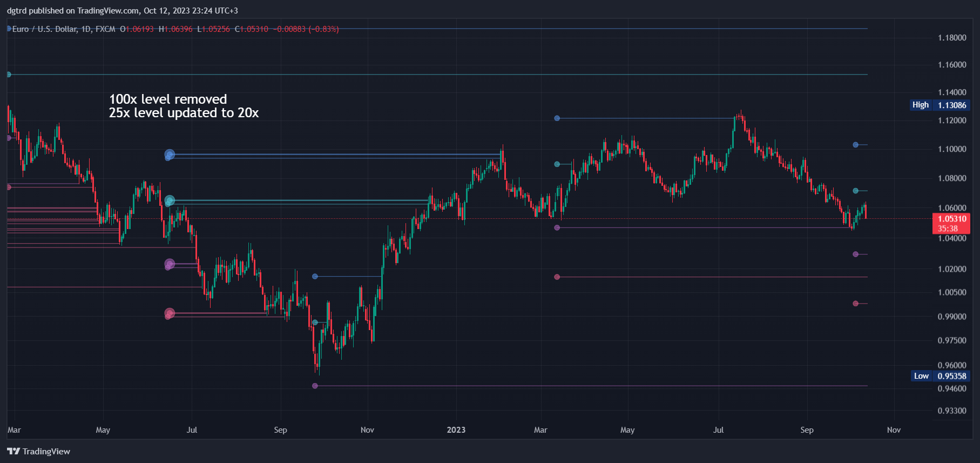Click the 1.14000 price axis label
This screenshot has height=463, width=980.
pyautogui.click(x=952, y=92)
